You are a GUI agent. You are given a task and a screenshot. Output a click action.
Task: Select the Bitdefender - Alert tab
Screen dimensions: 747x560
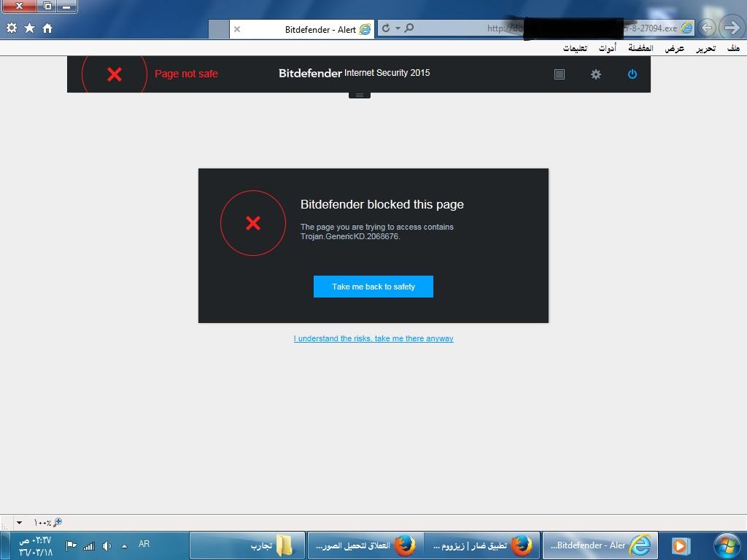point(302,29)
